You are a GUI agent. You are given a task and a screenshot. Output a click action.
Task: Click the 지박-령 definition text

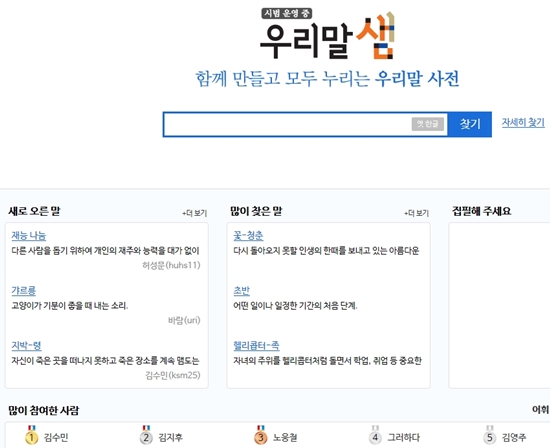click(x=105, y=361)
